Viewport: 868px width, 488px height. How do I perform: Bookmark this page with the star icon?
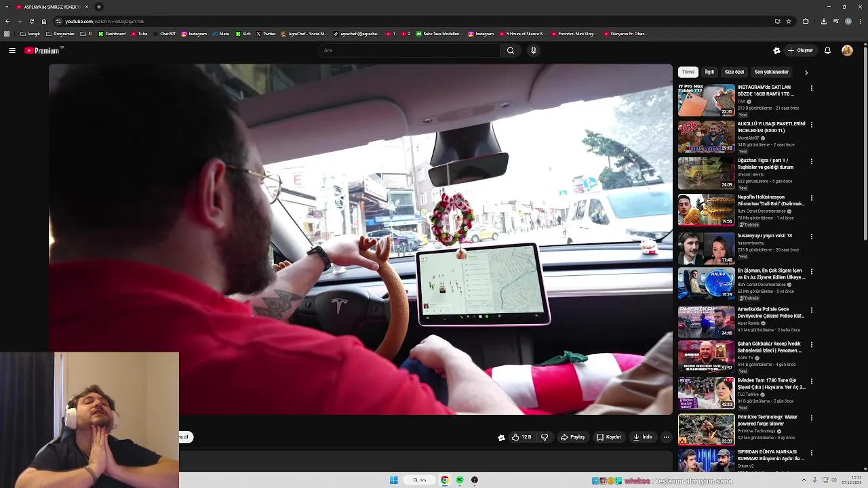pos(789,21)
